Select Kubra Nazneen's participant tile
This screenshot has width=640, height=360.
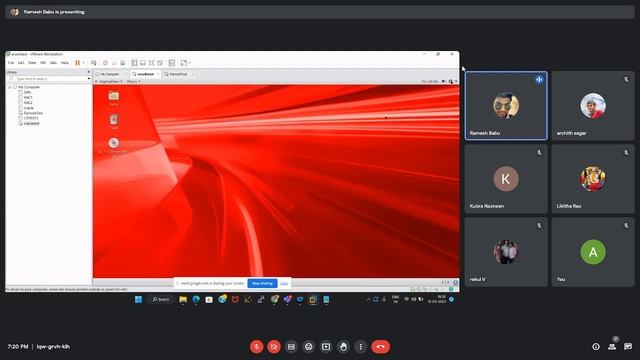[x=506, y=179]
